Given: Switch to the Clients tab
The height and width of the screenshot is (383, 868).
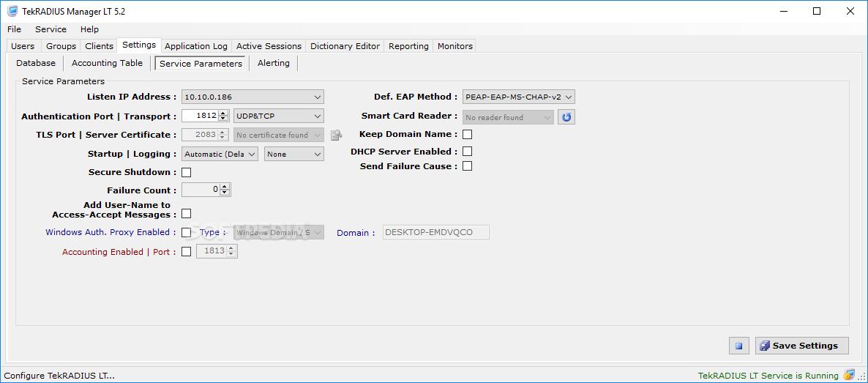Looking at the screenshot, I should 99,46.
